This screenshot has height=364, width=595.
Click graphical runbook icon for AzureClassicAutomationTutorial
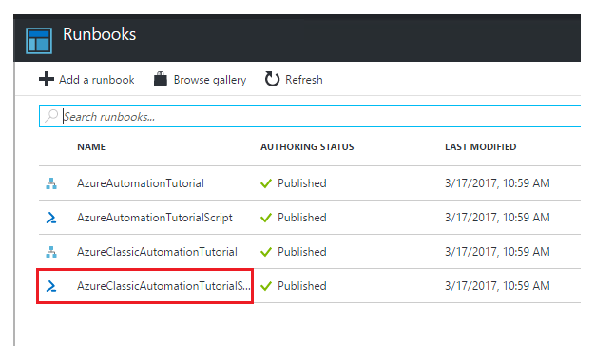tap(51, 252)
